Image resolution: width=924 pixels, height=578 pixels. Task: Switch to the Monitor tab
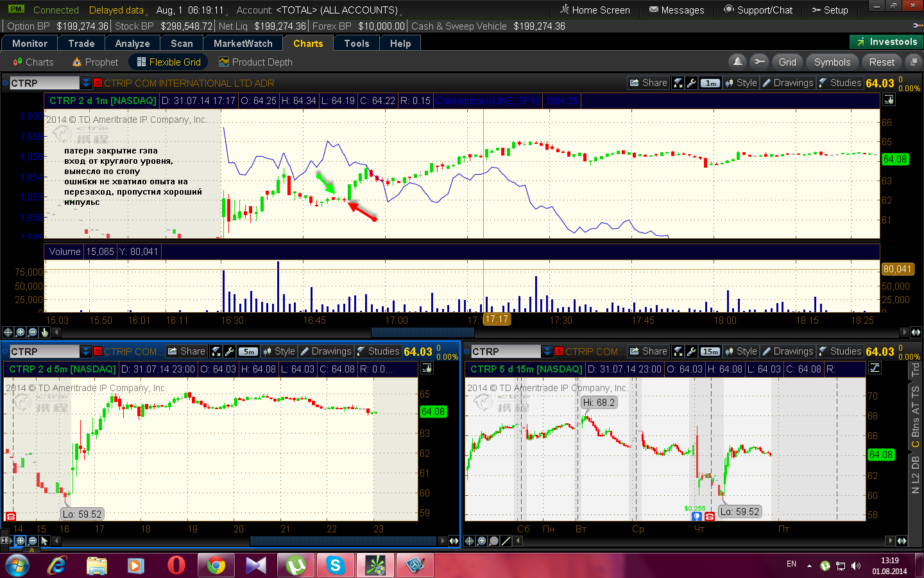click(x=30, y=44)
